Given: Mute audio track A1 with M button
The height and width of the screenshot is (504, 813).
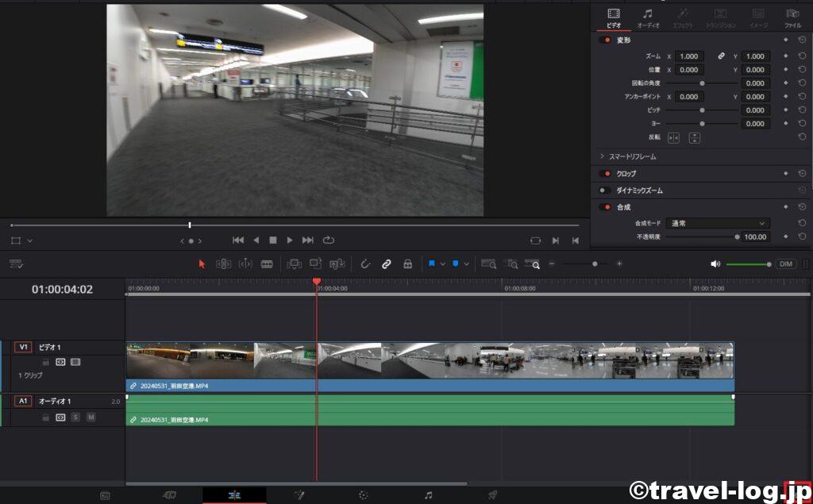Looking at the screenshot, I should tap(91, 417).
